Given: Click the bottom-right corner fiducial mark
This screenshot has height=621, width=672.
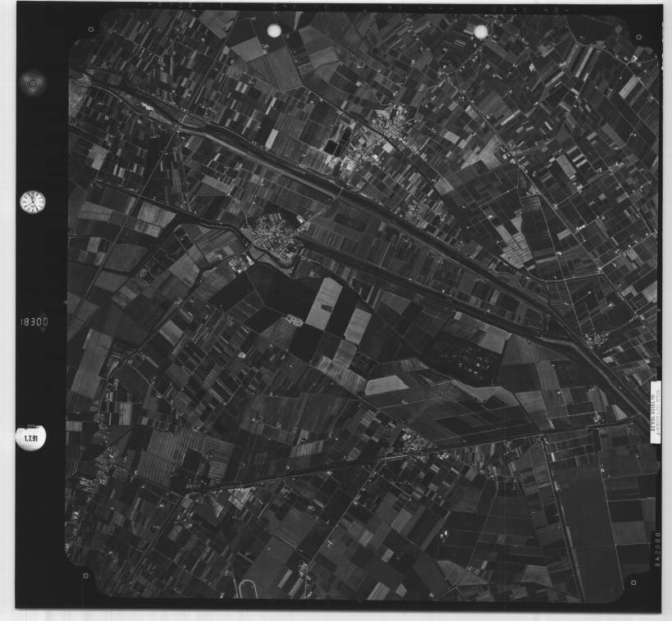Looking at the screenshot, I should [x=633, y=582].
